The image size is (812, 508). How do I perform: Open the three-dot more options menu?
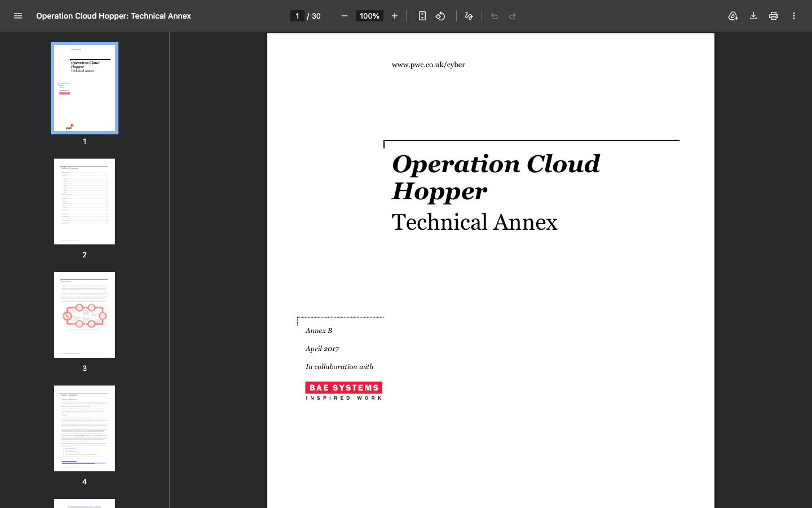pyautogui.click(x=794, y=16)
